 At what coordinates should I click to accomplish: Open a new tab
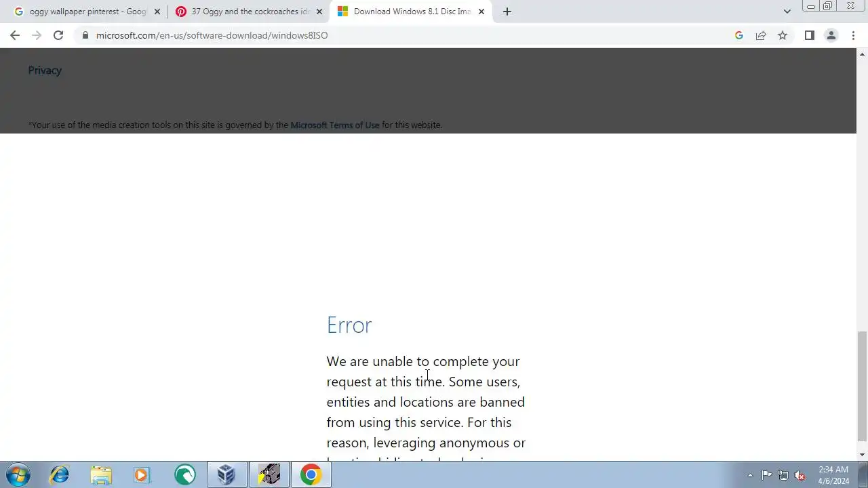pos(507,12)
